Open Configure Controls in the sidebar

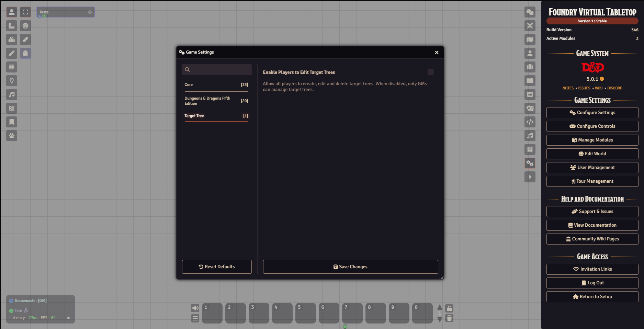coord(592,126)
